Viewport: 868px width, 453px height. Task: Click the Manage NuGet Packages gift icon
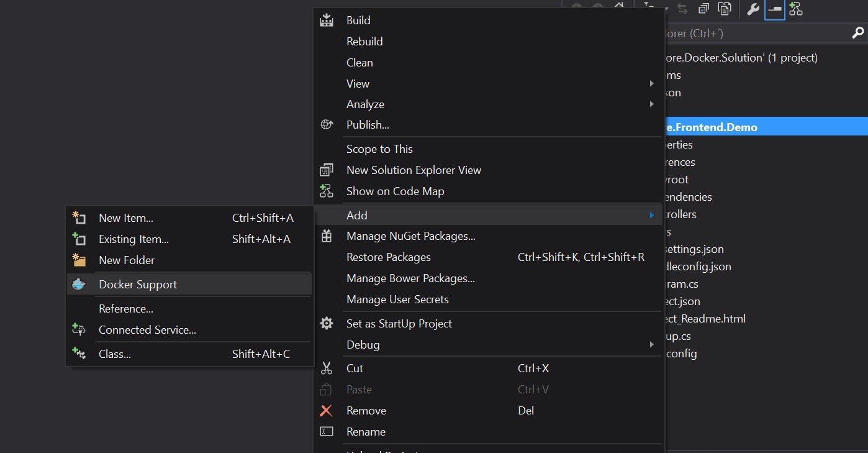click(327, 236)
